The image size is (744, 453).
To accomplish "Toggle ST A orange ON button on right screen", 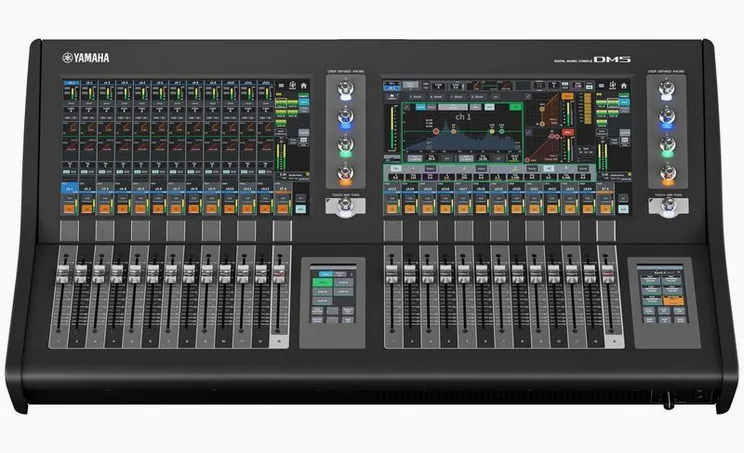I will [x=605, y=209].
